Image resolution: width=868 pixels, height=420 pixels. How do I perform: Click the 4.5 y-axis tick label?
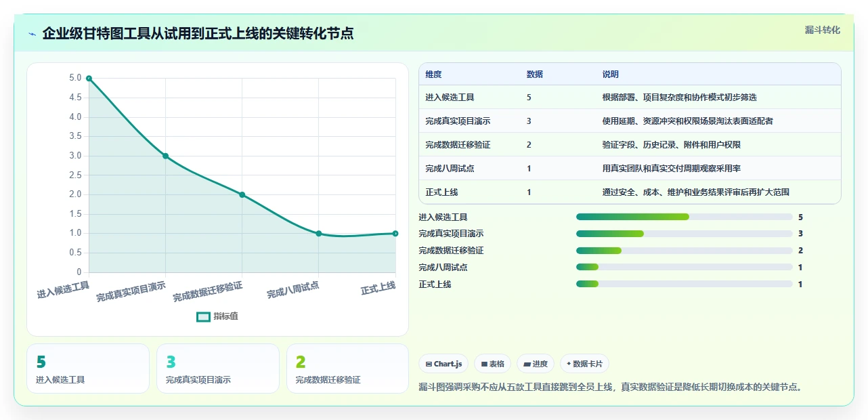75,98
